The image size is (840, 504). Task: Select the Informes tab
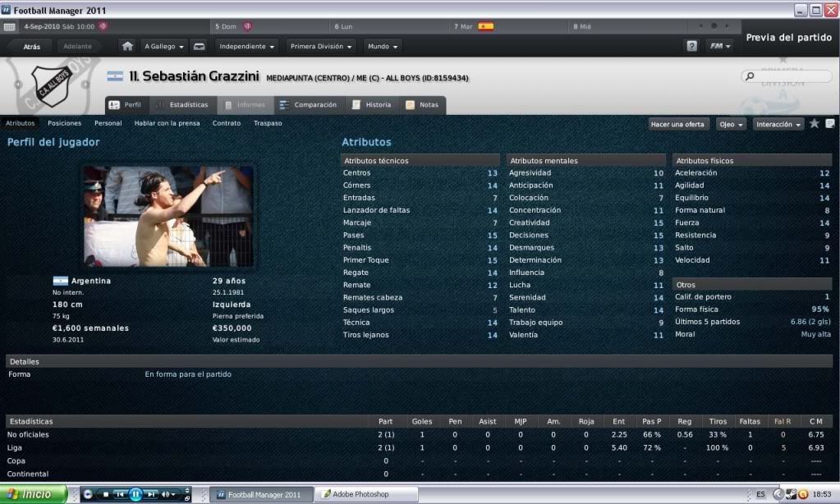[x=245, y=105]
